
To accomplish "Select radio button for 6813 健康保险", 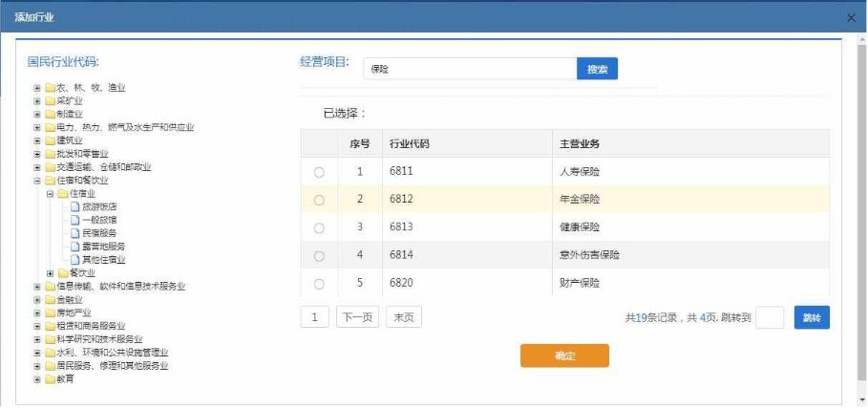I will pos(319,227).
